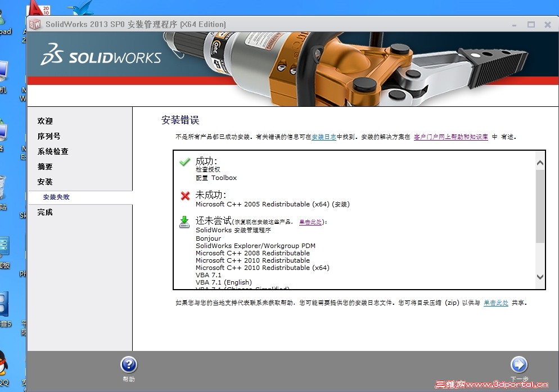Select 完成 step in sidebar
This screenshot has height=392, width=559.
(45, 212)
